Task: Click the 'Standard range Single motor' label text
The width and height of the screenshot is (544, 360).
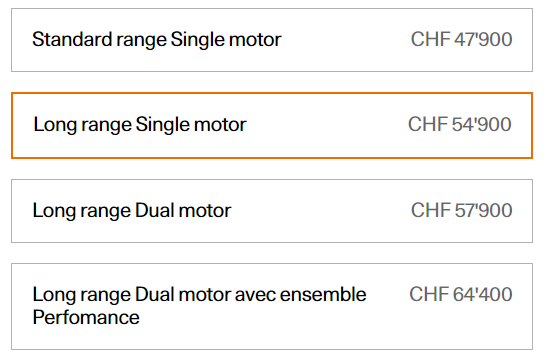Action: tap(157, 40)
